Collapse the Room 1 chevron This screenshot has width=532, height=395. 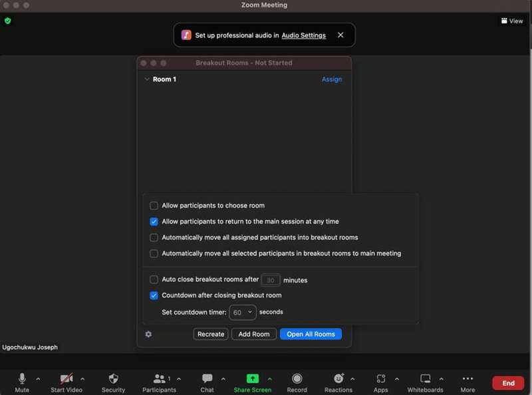coord(147,79)
